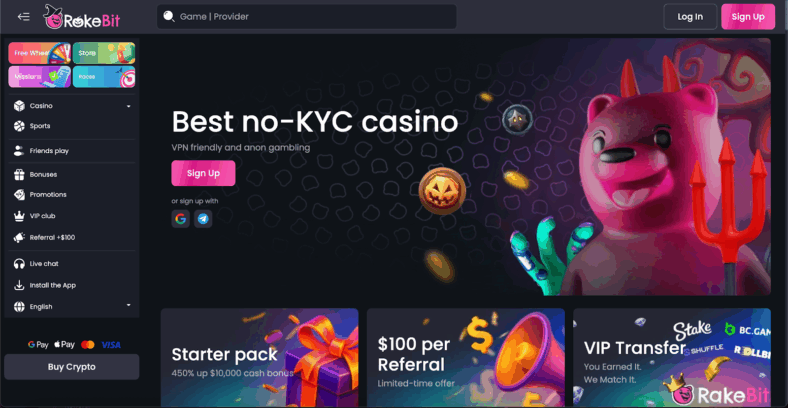Image resolution: width=788 pixels, height=408 pixels.
Task: Open Sports section in sidebar
Action: click(72, 126)
